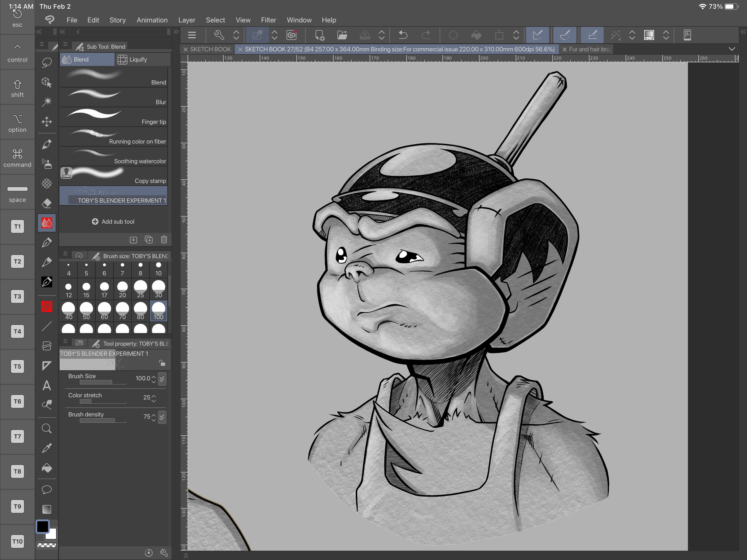The height and width of the screenshot is (560, 747).
Task: Switch to Liquify sub tool tab
Action: pos(142,59)
